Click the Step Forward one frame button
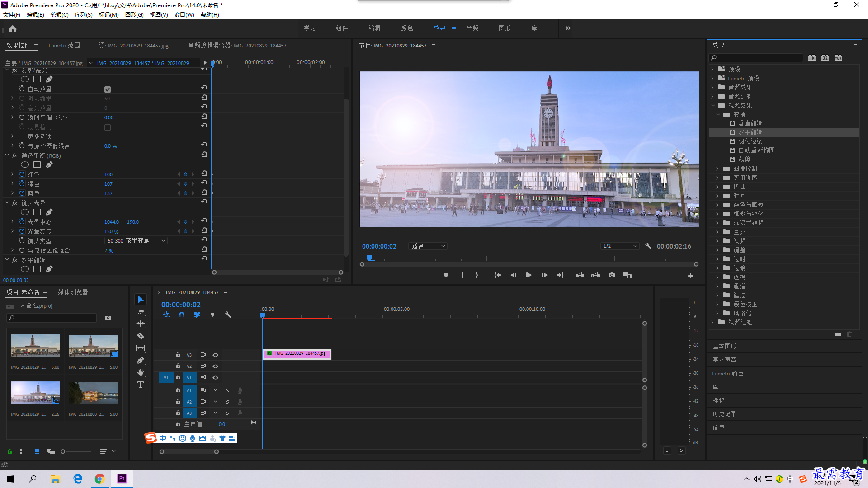 (545, 275)
